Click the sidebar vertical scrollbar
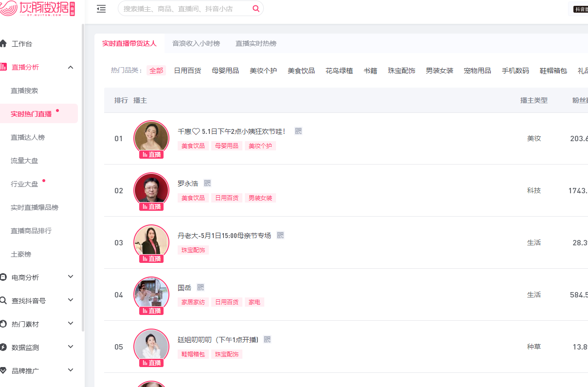Viewport: 588px width, 387px height. [83, 178]
